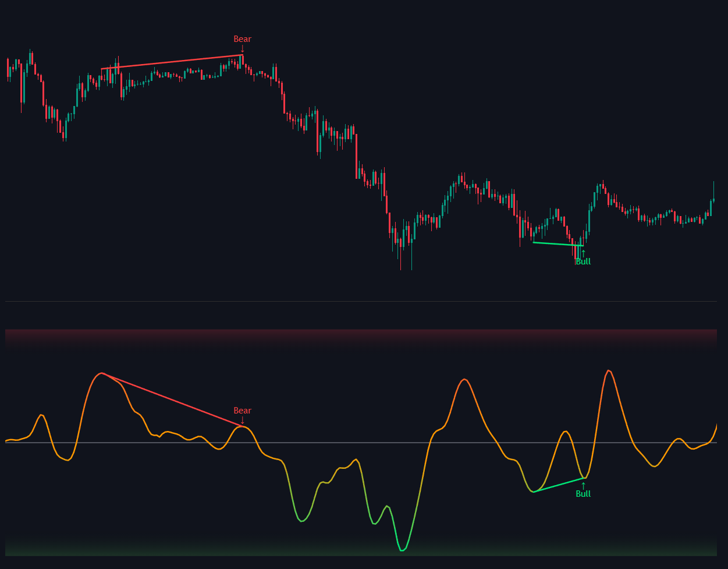
Task: Click the oscillator's highest peak on the right
Action: click(x=608, y=370)
